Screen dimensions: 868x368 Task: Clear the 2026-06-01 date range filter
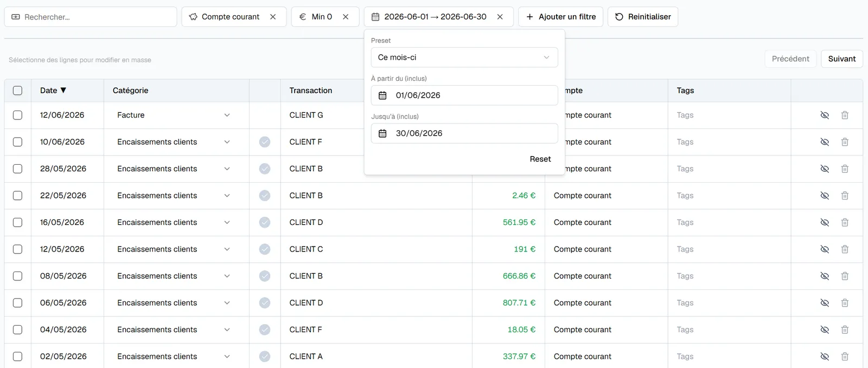pos(500,17)
